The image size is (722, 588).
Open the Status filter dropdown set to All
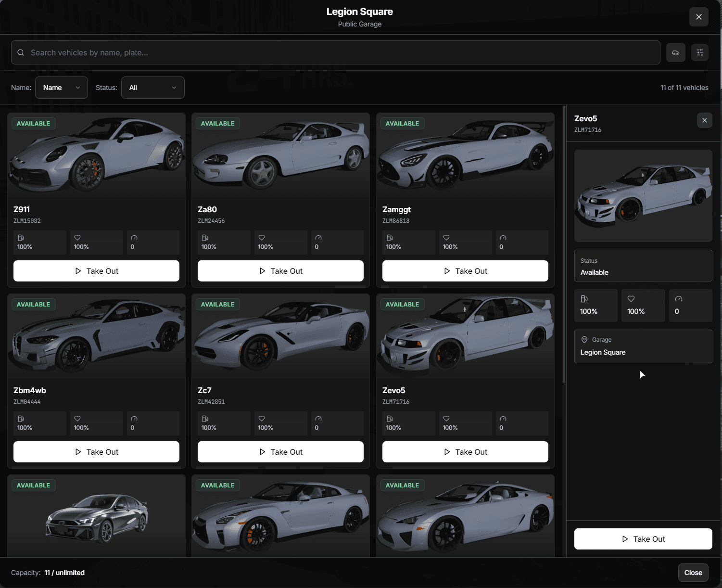(153, 88)
